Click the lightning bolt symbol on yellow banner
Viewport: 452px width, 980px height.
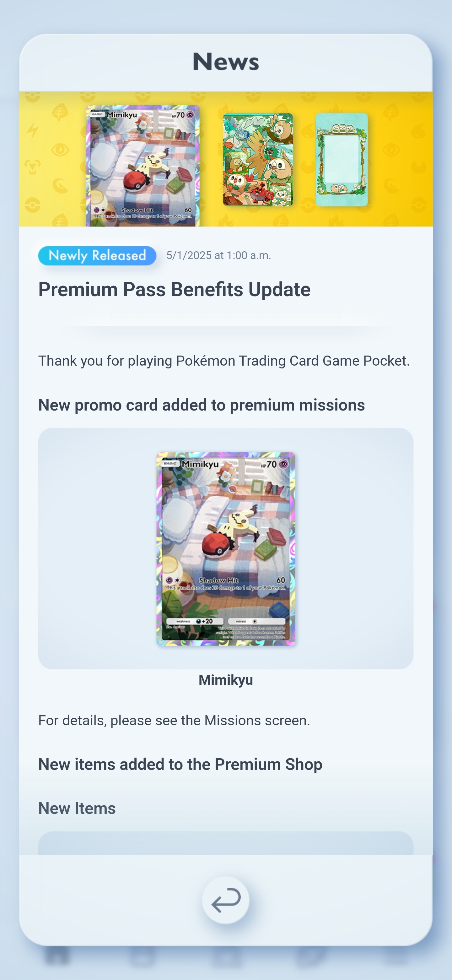(33, 131)
